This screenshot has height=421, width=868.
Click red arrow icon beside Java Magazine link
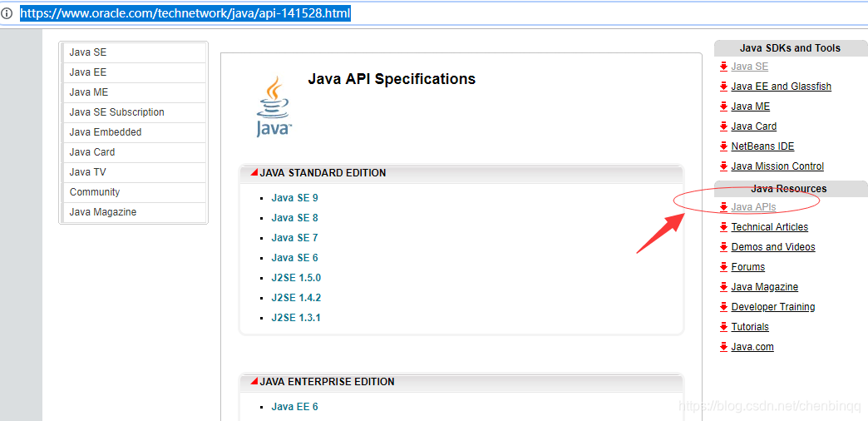coord(723,287)
